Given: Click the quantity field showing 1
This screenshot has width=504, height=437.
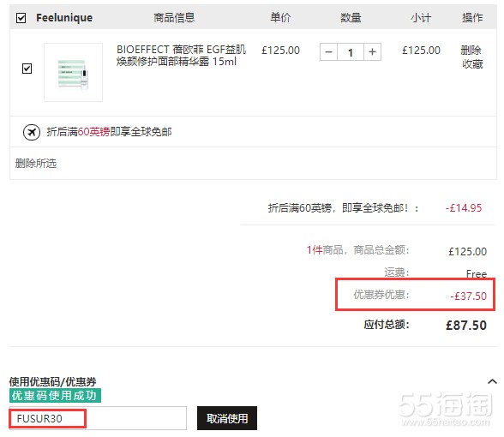Looking at the screenshot, I should (x=351, y=51).
